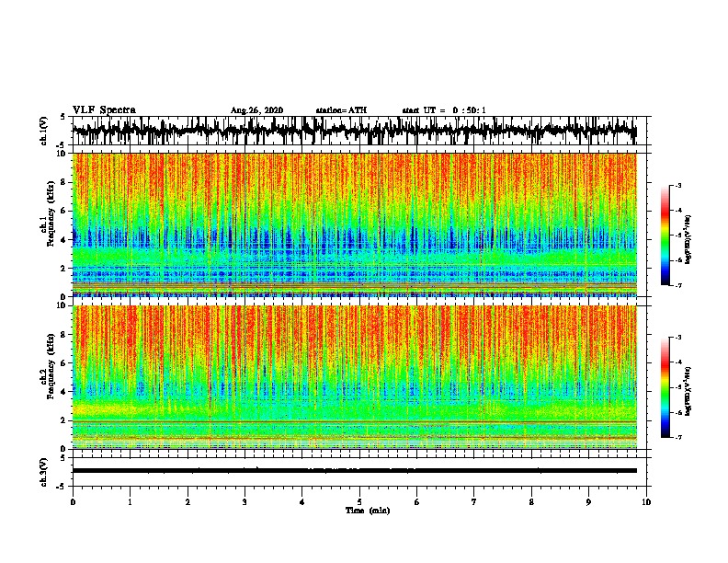728x563 pixels.
Task: Click time axis tick label "1"
Action: pyautogui.click(x=130, y=502)
